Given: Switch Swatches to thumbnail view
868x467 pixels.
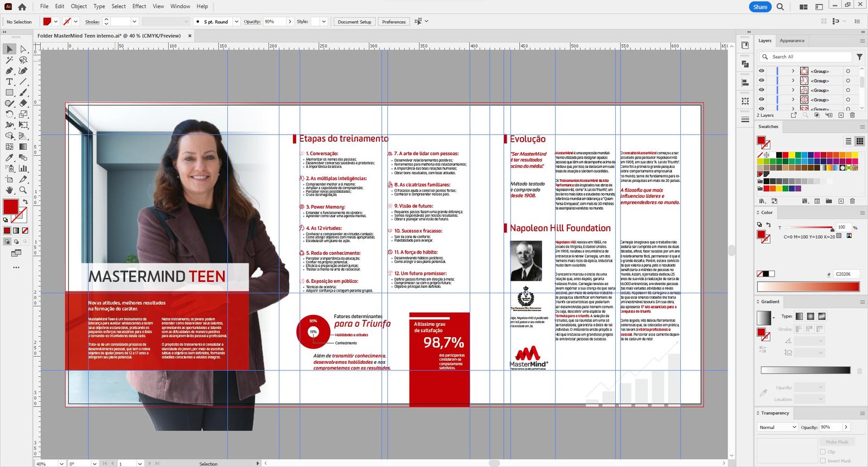Looking at the screenshot, I should [x=860, y=141].
